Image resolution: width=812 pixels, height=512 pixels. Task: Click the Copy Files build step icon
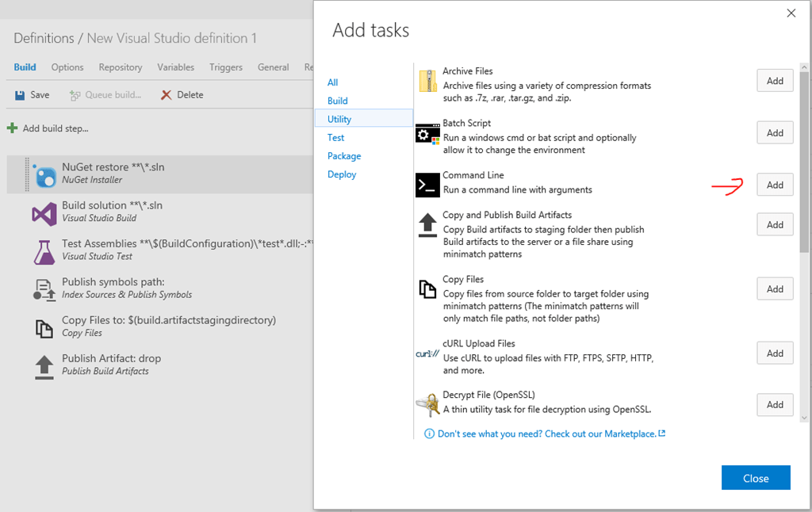pos(44,329)
